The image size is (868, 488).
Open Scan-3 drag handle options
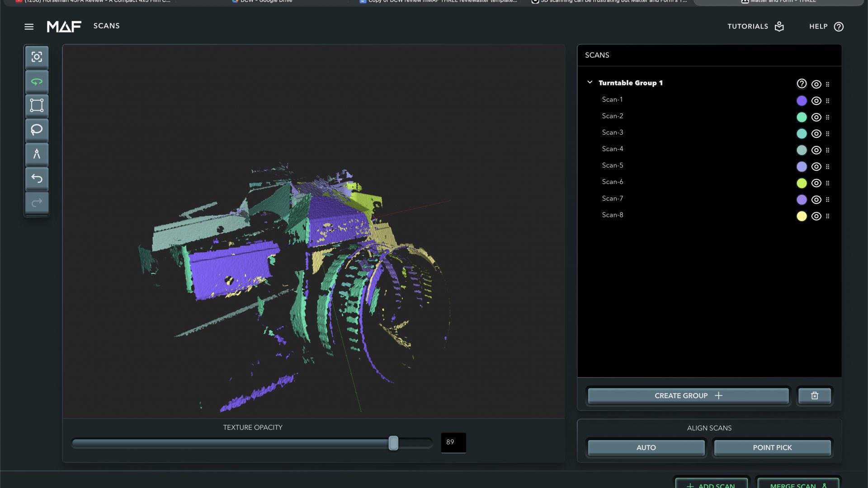coord(828,134)
